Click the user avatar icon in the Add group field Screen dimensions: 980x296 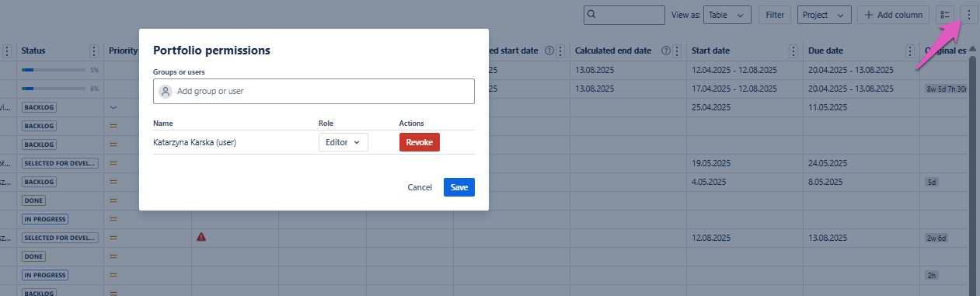(165, 91)
